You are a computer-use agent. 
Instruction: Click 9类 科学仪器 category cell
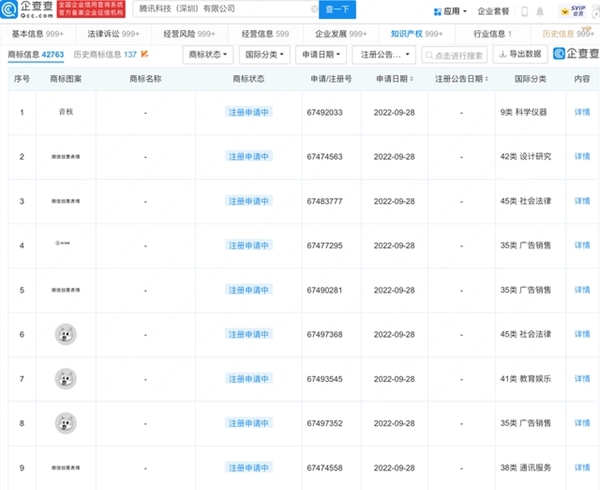click(x=523, y=112)
